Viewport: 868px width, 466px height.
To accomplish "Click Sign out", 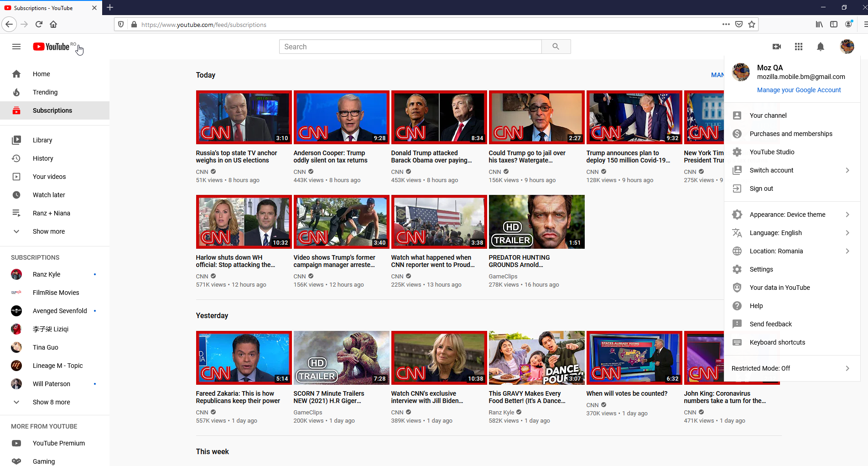I will pyautogui.click(x=792, y=188).
